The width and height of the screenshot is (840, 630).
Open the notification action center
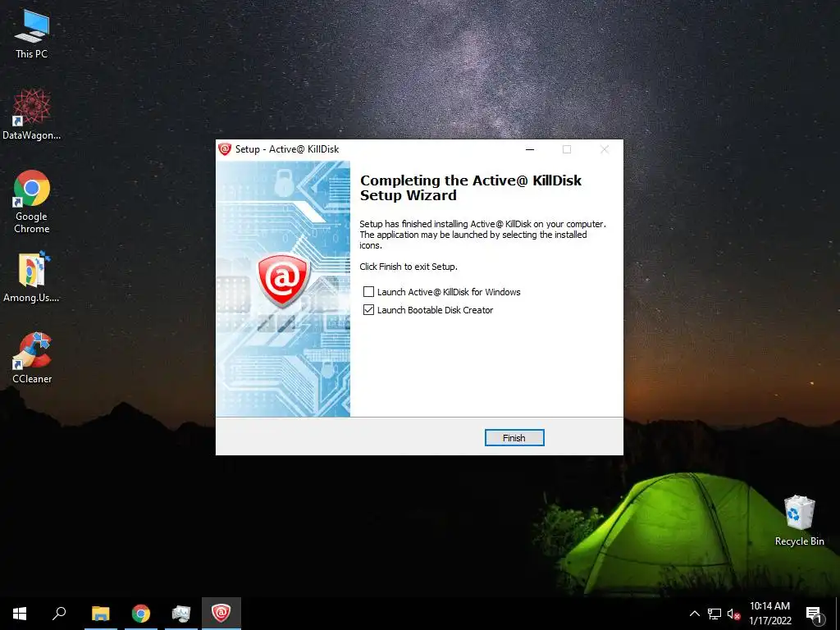click(x=815, y=614)
